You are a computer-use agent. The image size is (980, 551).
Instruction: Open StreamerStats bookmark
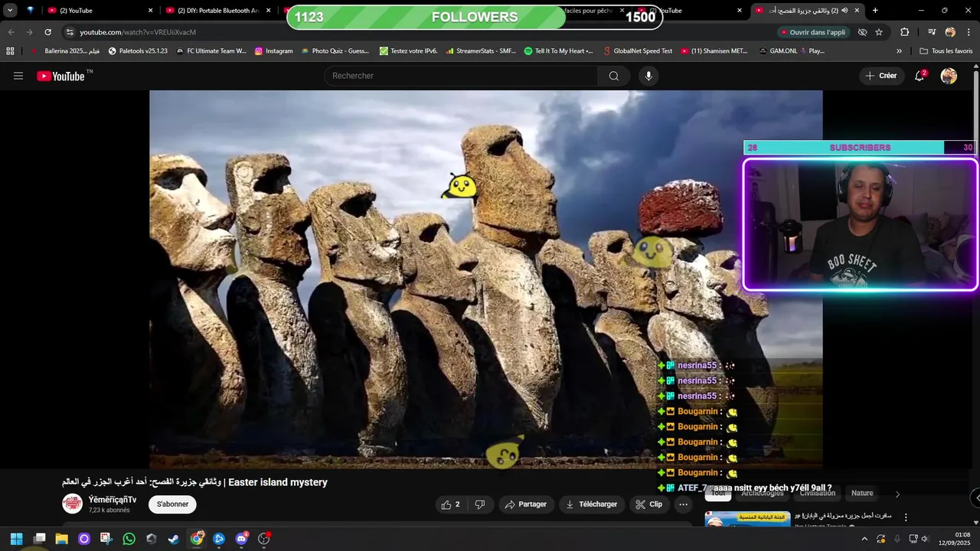(480, 51)
